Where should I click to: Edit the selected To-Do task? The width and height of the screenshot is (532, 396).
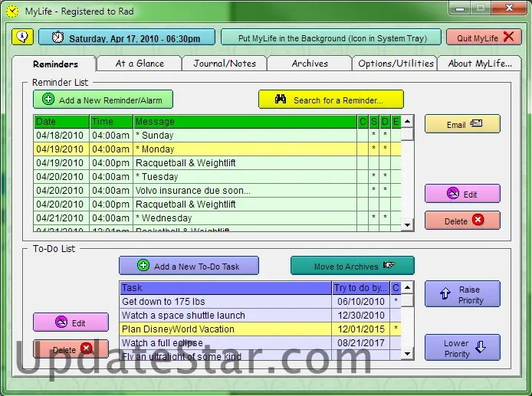(71, 322)
